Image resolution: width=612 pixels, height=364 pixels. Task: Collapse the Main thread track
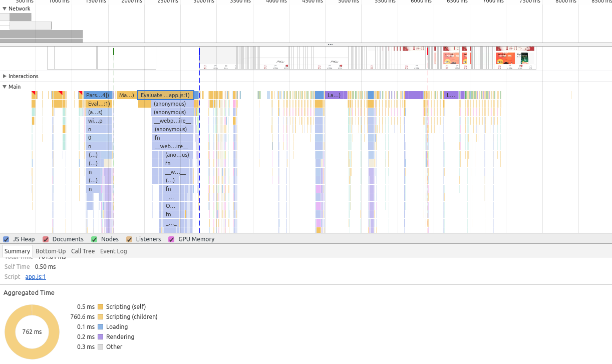(x=5, y=87)
